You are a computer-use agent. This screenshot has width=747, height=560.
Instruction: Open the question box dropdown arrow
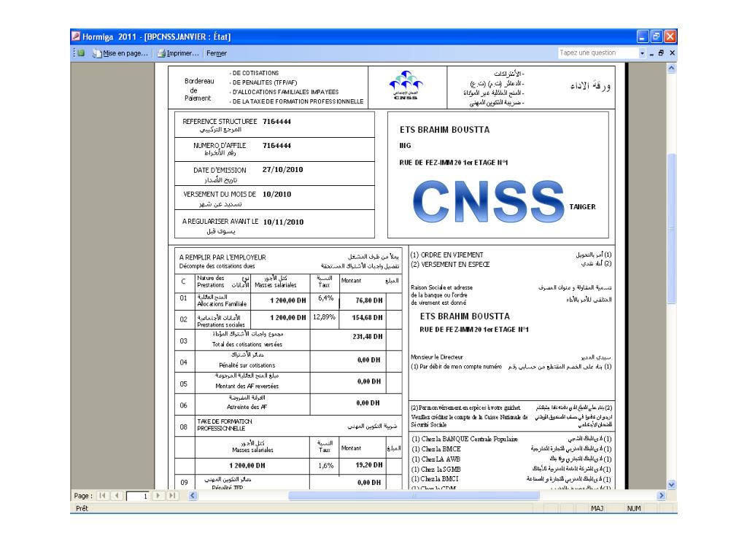642,52
